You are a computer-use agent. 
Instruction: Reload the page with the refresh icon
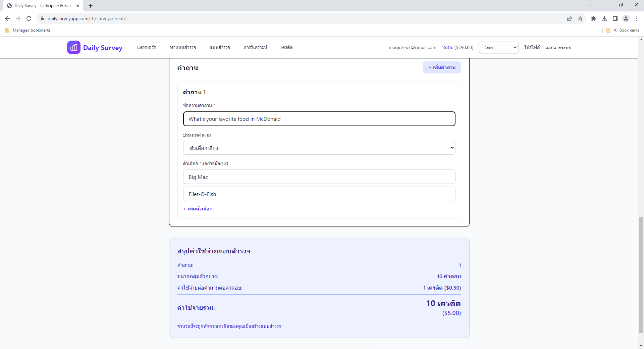29,18
